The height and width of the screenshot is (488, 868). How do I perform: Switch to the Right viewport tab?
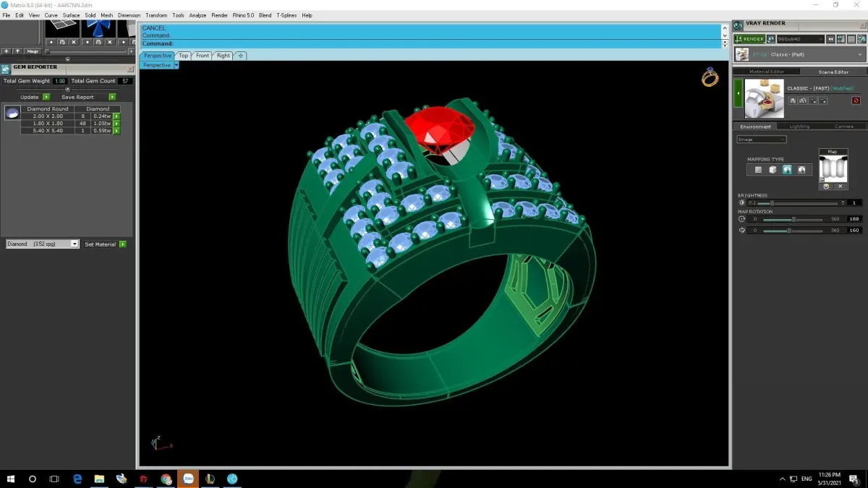(224, 56)
